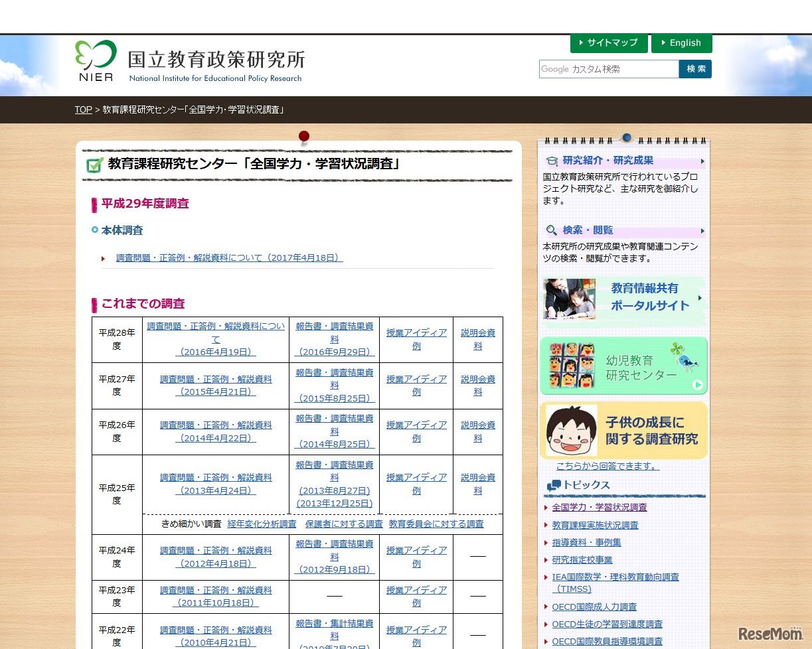Open the 子供の成長に関する調査研究 banner
The height and width of the screenshot is (649, 812).
(623, 430)
